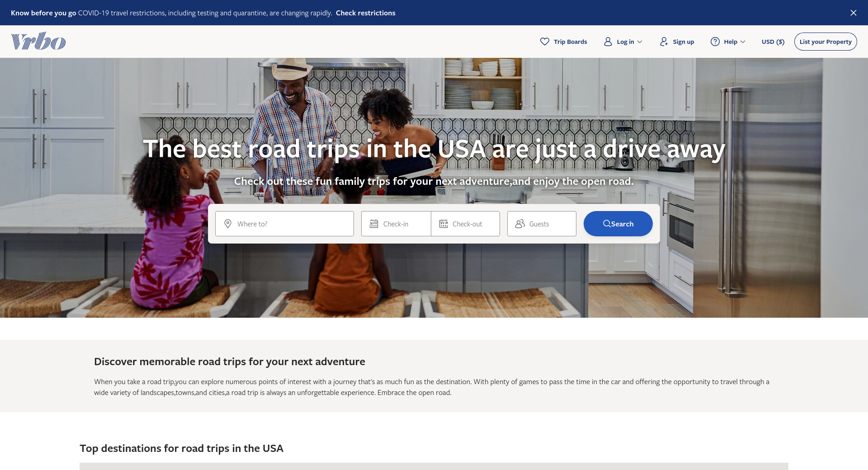Click the Vrbo logo

pos(38,41)
